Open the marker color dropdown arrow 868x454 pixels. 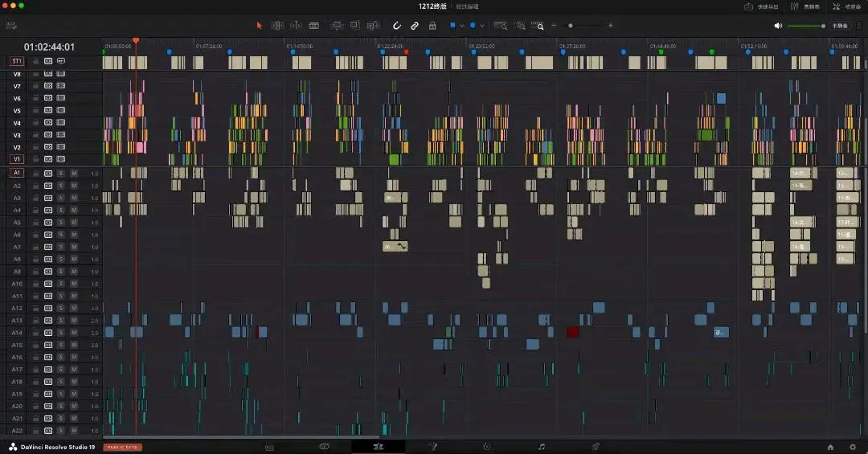tap(481, 26)
